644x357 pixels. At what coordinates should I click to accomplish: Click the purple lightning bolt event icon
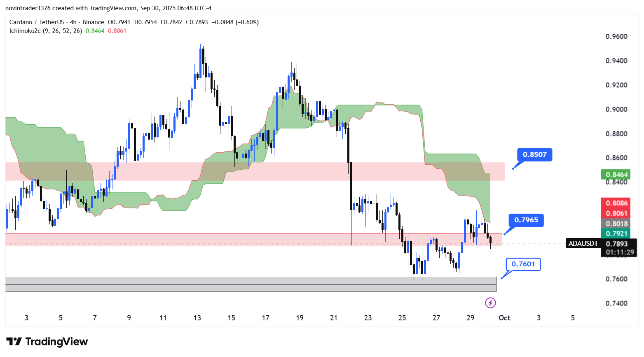pyautogui.click(x=490, y=303)
